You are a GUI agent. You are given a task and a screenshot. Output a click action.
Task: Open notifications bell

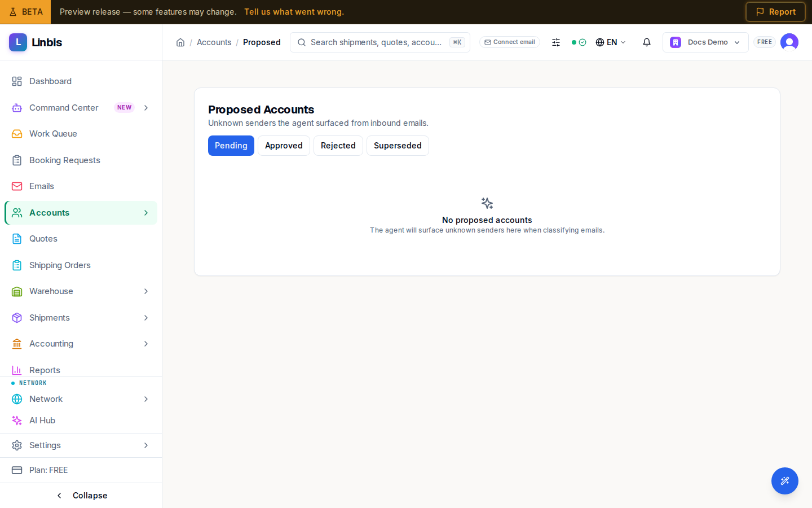[647, 42]
